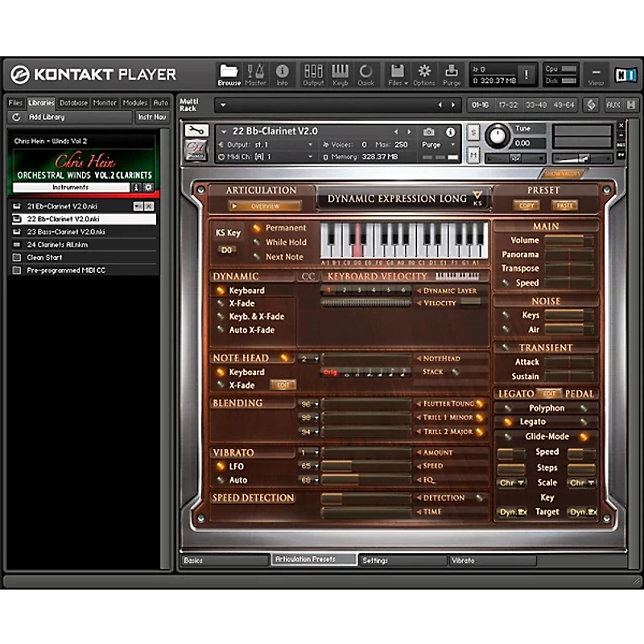Open Note Head value dropdown
Screen dimensions: 644x644
(x=316, y=359)
